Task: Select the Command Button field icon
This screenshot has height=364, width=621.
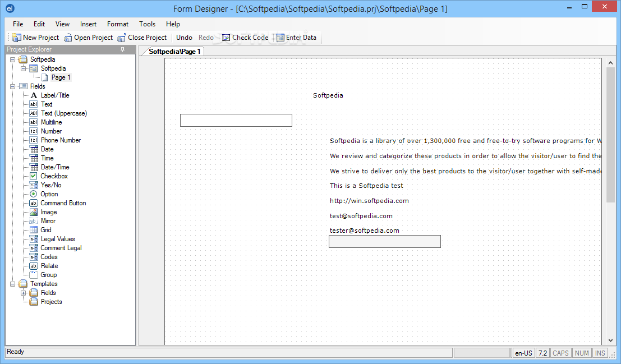Action: 34,203
